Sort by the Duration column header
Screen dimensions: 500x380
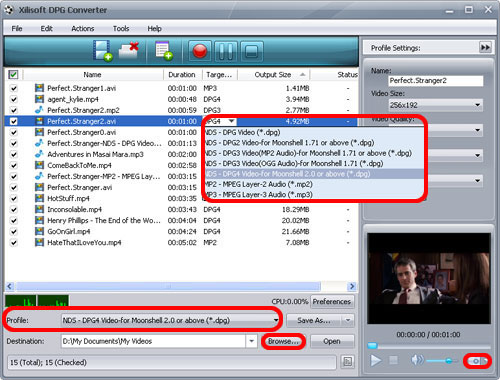[182, 75]
